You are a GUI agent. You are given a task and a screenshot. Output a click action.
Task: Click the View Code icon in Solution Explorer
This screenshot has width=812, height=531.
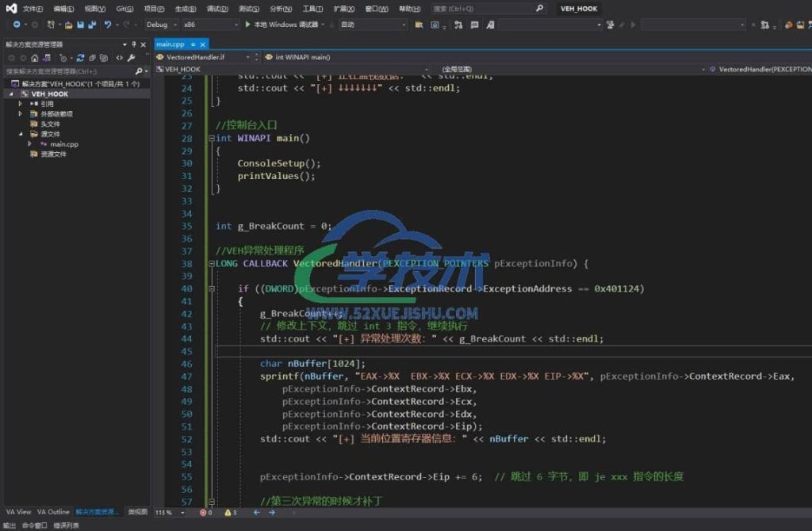[x=119, y=58]
